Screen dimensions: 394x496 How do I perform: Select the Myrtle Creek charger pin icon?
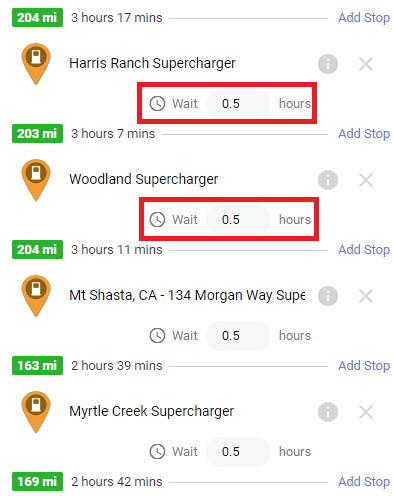36,412
